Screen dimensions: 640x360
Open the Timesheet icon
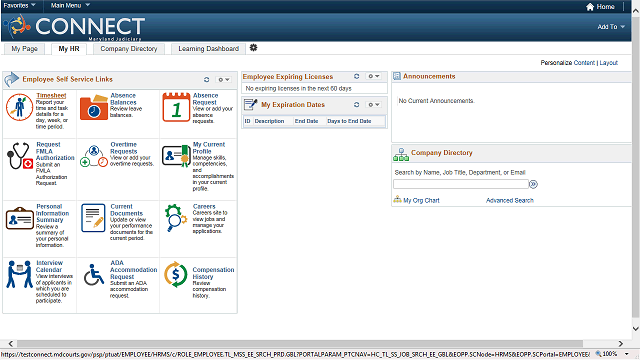19,107
